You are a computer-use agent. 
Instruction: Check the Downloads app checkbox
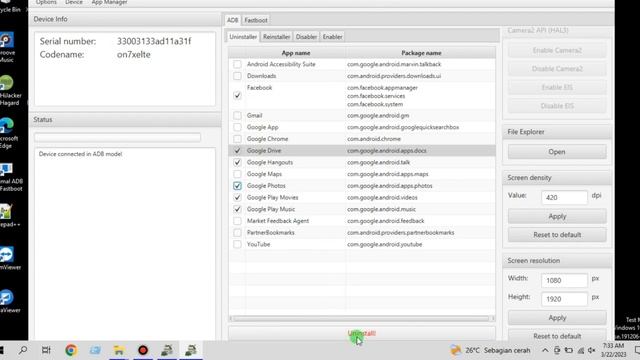coord(237,76)
